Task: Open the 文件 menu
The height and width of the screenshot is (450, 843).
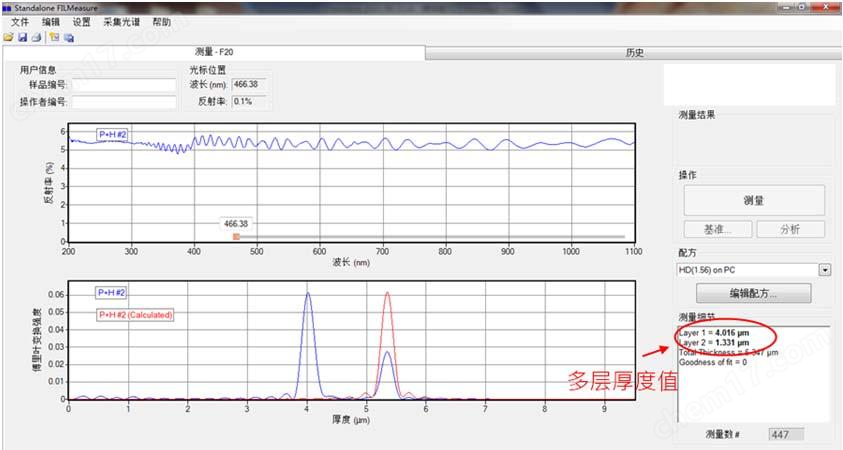Action: 20,21
